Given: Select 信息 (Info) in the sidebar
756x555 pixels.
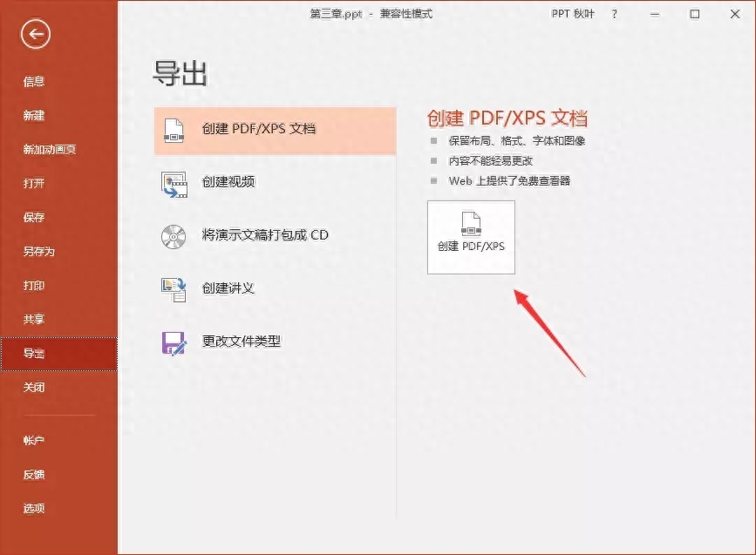Looking at the screenshot, I should click(33, 81).
